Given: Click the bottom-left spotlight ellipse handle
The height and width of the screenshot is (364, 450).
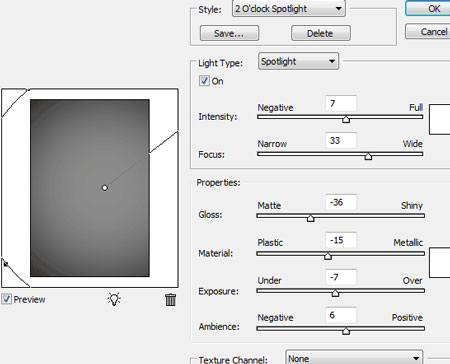Looking at the screenshot, I should [x=6, y=264].
